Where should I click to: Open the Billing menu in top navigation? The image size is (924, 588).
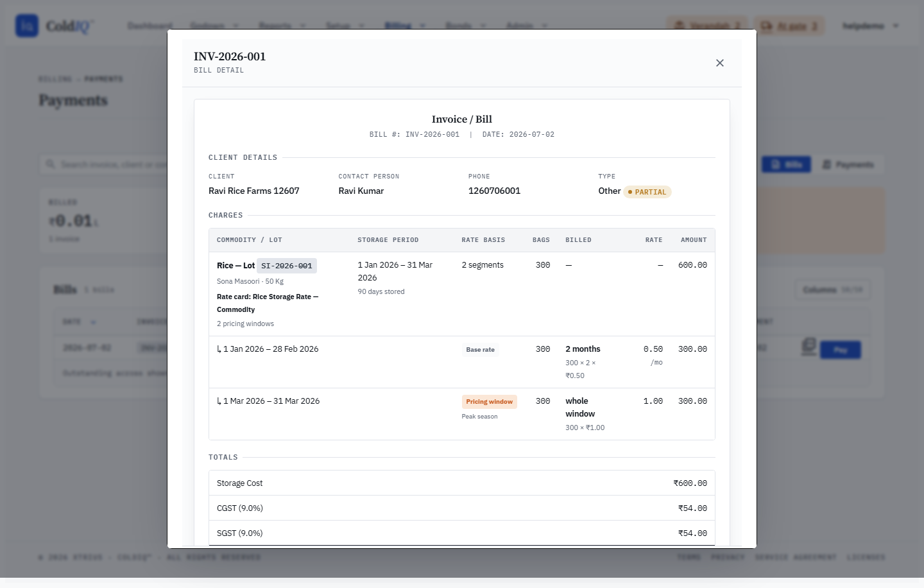click(x=405, y=26)
